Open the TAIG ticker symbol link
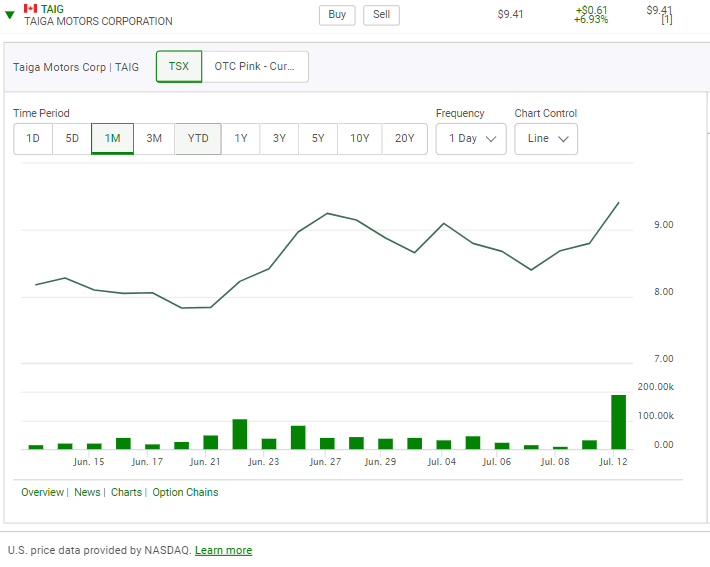 click(52, 9)
